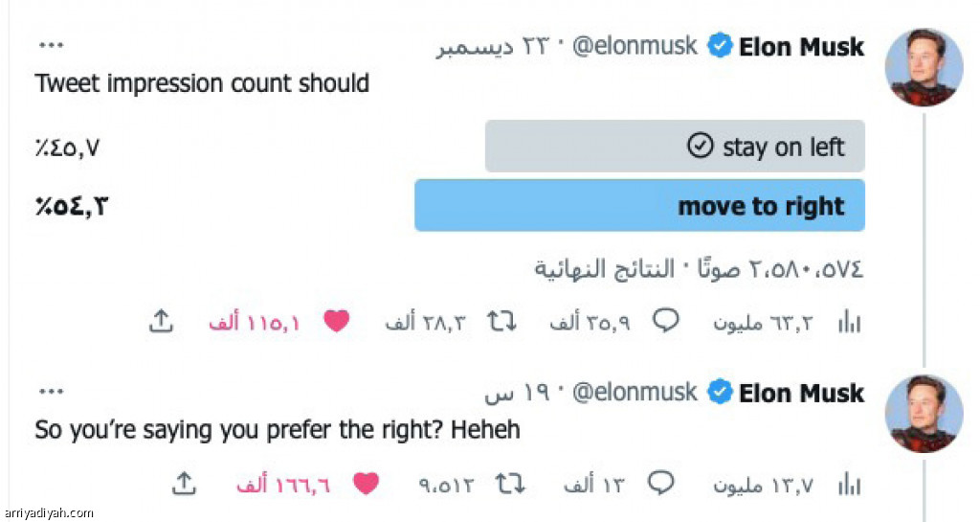Open reply on the second tweet
The image size is (980, 522).
660,485
